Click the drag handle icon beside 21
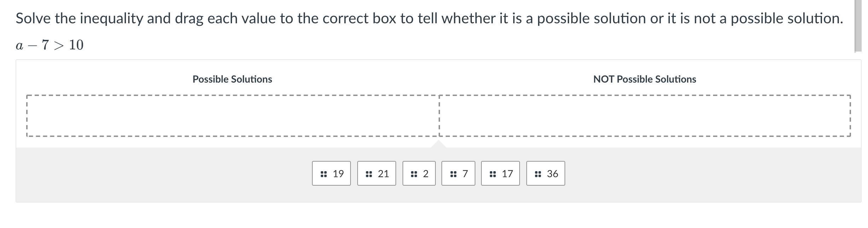 pos(369,174)
